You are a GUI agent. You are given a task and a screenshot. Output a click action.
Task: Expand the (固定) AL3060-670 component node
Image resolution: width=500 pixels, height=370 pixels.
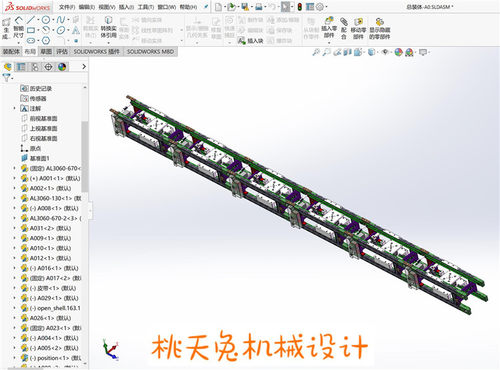pos(14,168)
